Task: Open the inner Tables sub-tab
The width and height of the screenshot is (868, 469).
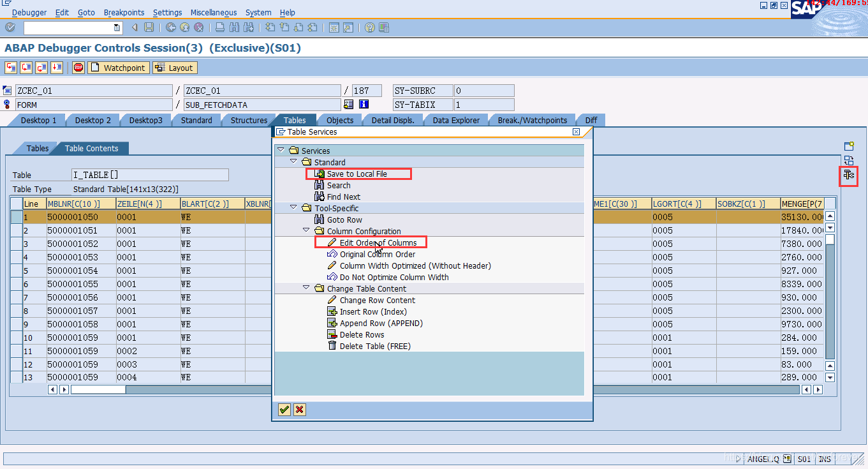Action: [38, 148]
